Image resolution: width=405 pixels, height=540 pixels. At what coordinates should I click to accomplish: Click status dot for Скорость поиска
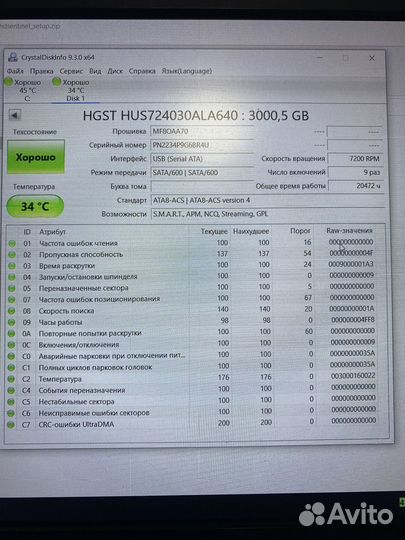click(12, 311)
